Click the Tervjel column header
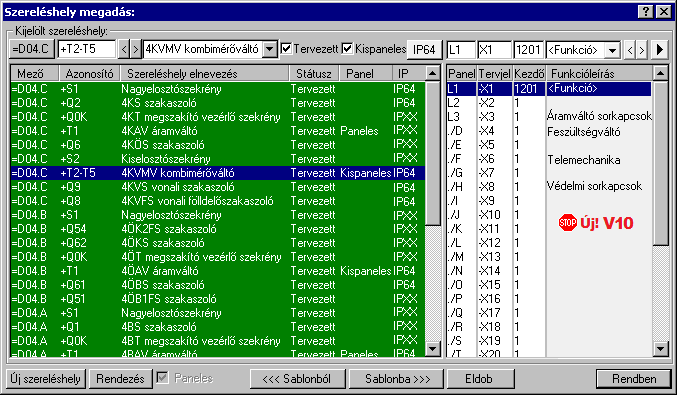The width and height of the screenshot is (677, 395). point(495,73)
